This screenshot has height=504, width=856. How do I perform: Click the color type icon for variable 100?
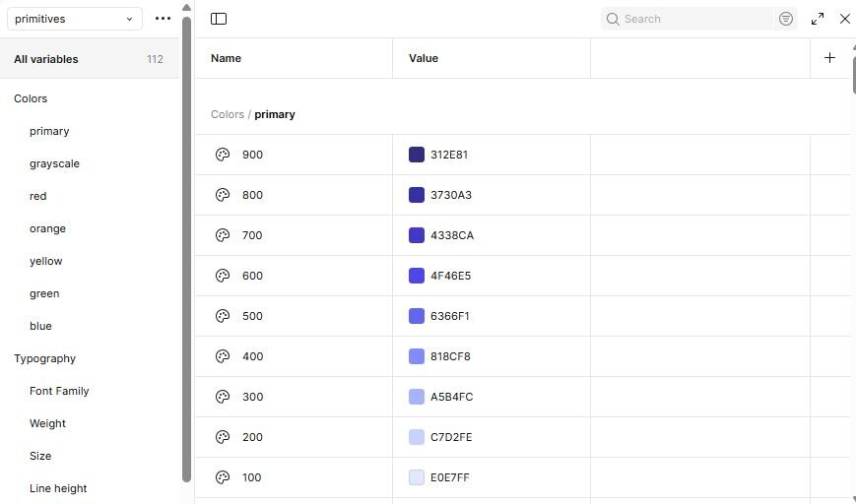[223, 477]
